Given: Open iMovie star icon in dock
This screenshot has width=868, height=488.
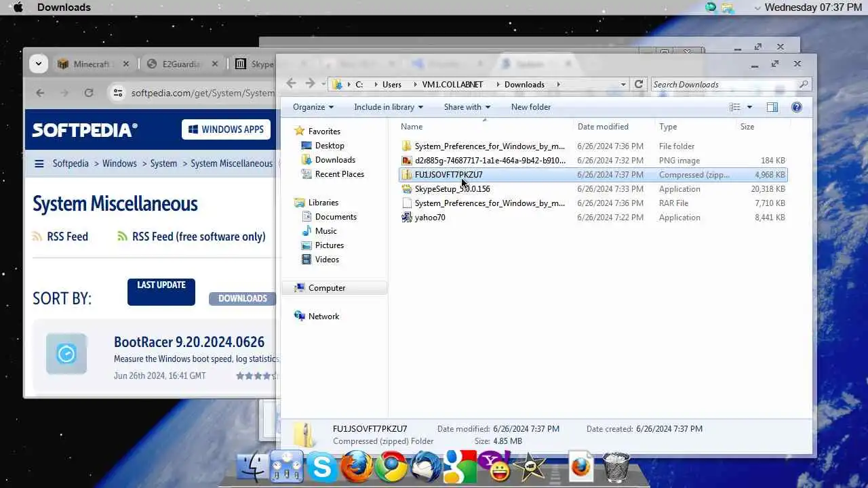Looking at the screenshot, I should [x=530, y=467].
